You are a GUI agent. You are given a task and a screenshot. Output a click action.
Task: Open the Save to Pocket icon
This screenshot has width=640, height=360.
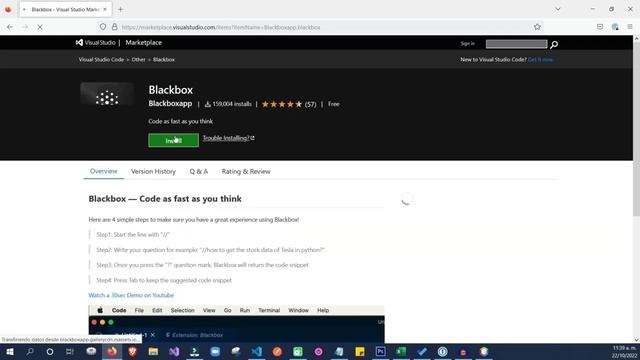(600, 27)
